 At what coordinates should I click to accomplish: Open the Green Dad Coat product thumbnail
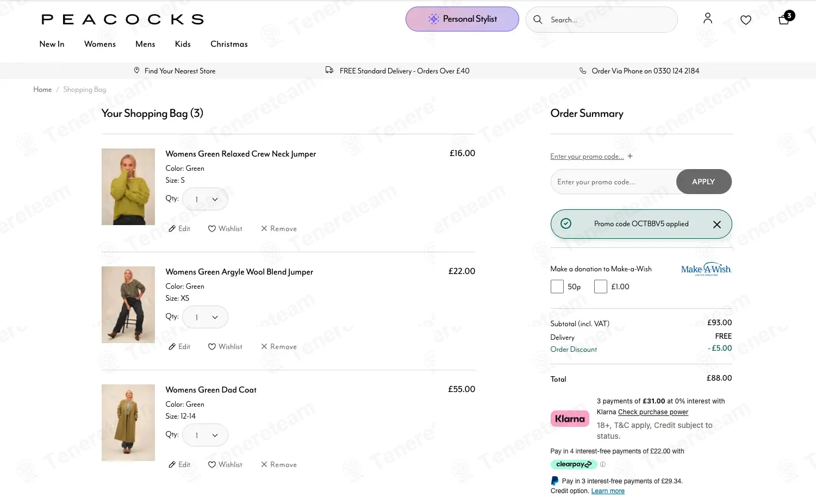(128, 423)
